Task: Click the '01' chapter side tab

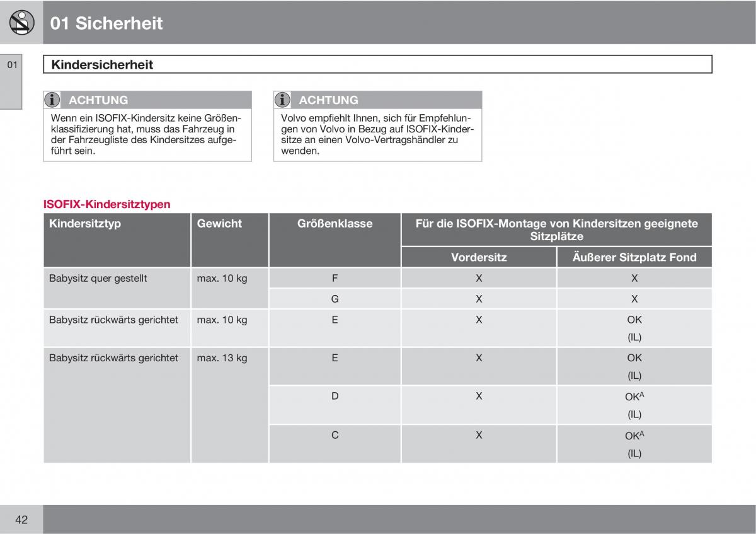Action: pos(11,83)
